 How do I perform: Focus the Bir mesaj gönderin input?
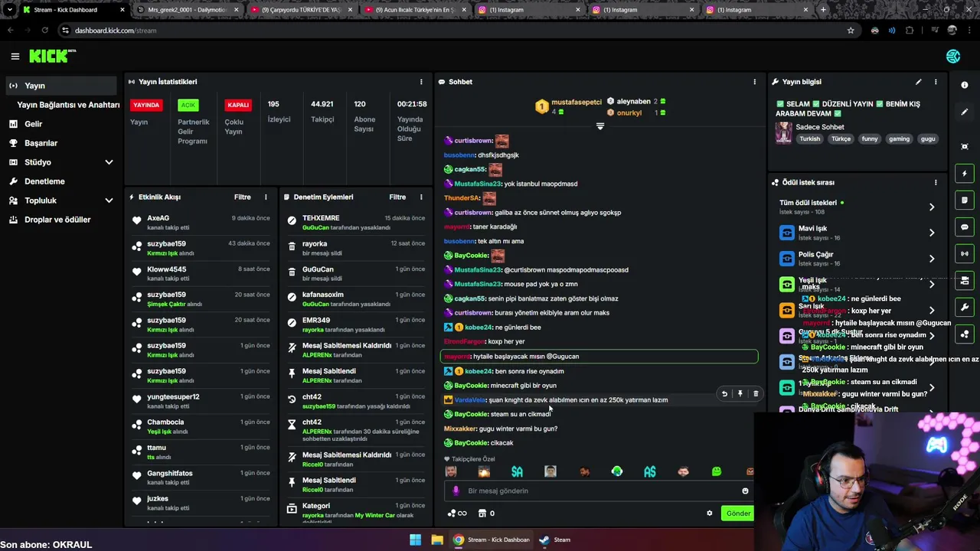tap(597, 491)
